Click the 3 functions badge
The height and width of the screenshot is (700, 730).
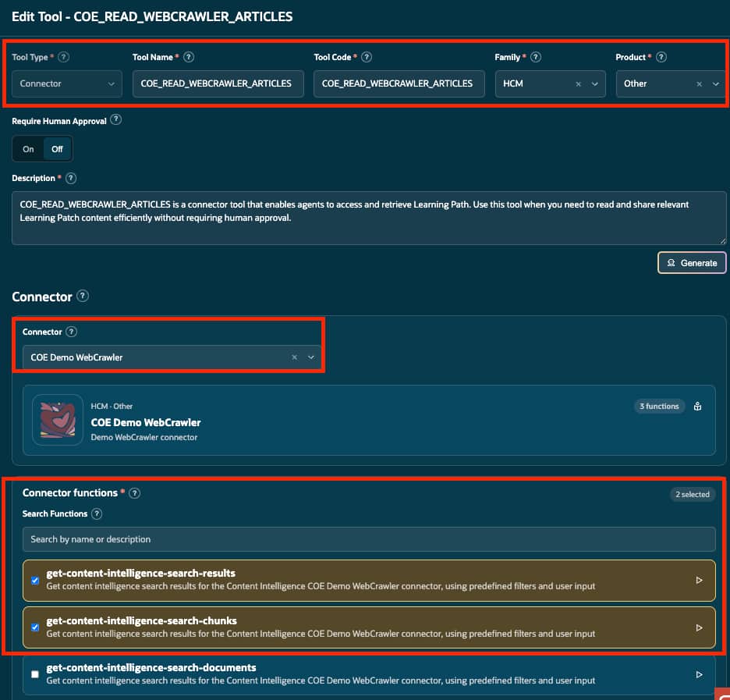tap(659, 406)
